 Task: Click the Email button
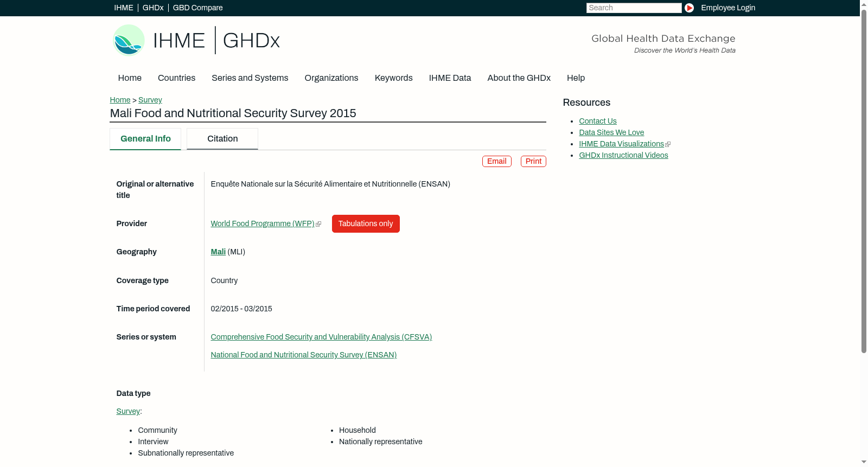pos(497,162)
